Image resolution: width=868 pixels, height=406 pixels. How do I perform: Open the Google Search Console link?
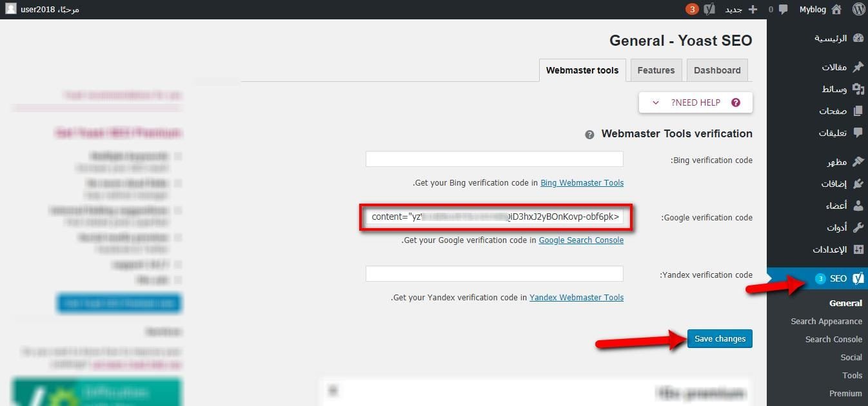tap(580, 240)
